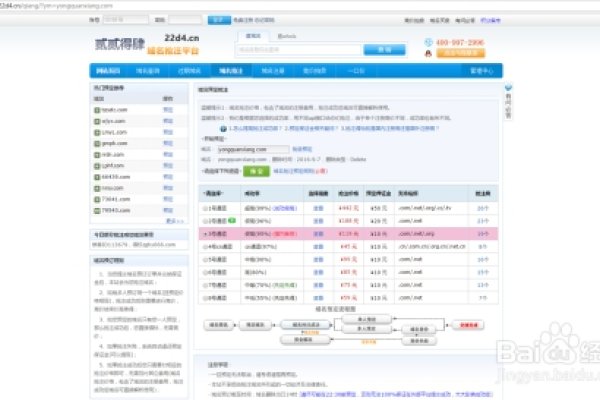Viewport: 600px width, 400px height.
Task: Select the highlighted channel 3 radio button
Action: coord(206,231)
